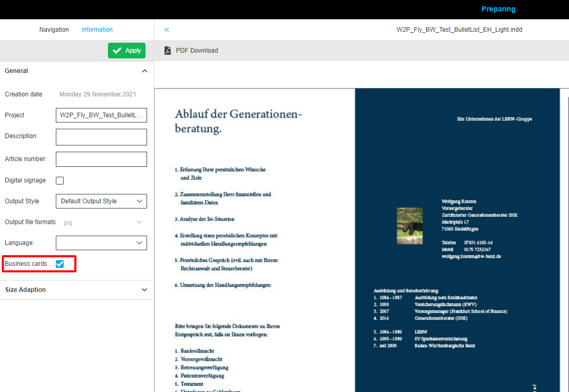
Task: Switch to the Navigation tab
Action: [54, 30]
